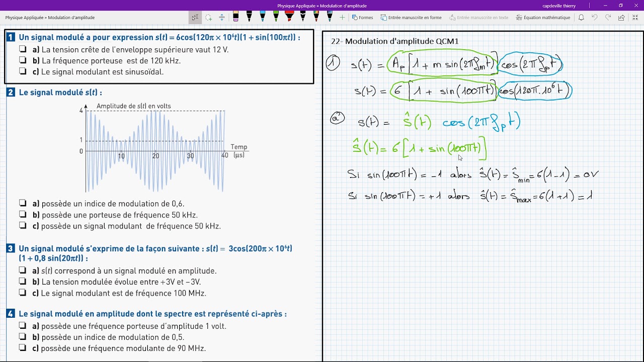The width and height of the screenshot is (644, 362).
Task: Check box b) fréquence porteuse 120 kHz
Action: (23, 60)
